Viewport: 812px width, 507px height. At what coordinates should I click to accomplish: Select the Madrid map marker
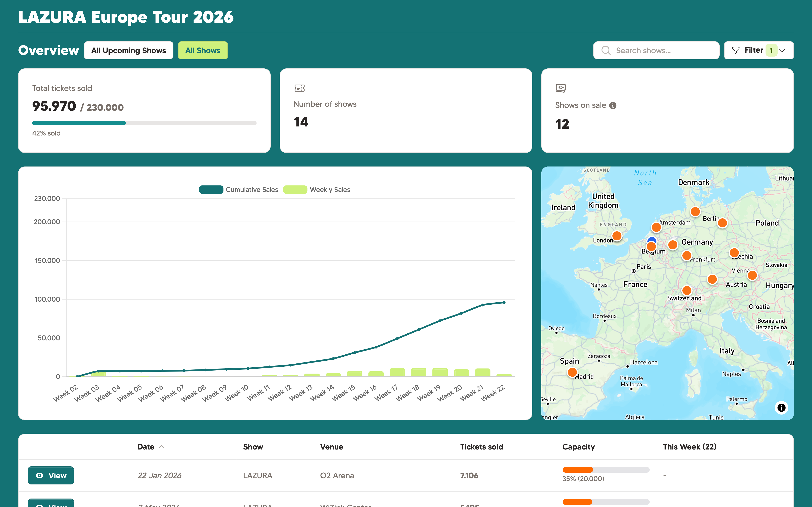tap(572, 372)
